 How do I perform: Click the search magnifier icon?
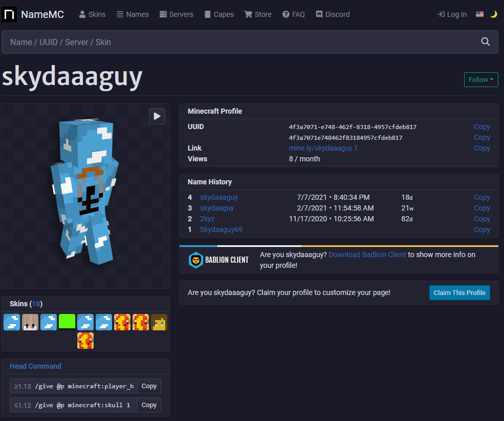pos(485,42)
